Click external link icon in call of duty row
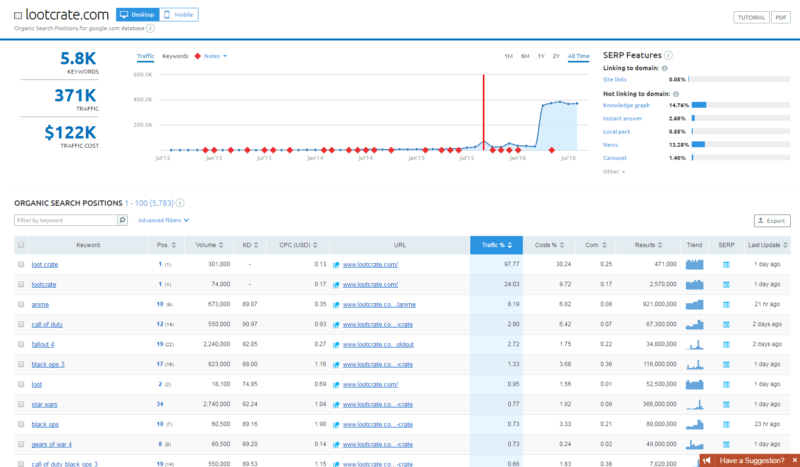 point(336,325)
